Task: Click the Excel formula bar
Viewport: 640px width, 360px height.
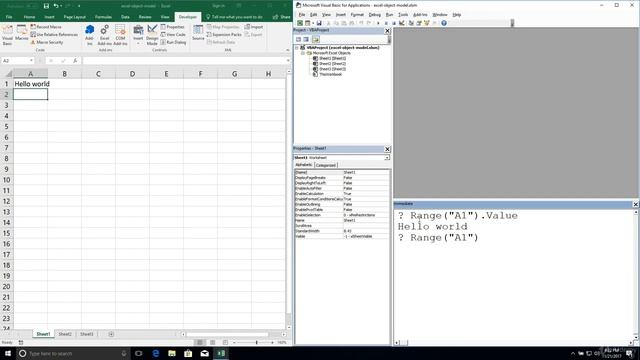Action: pos(184,60)
